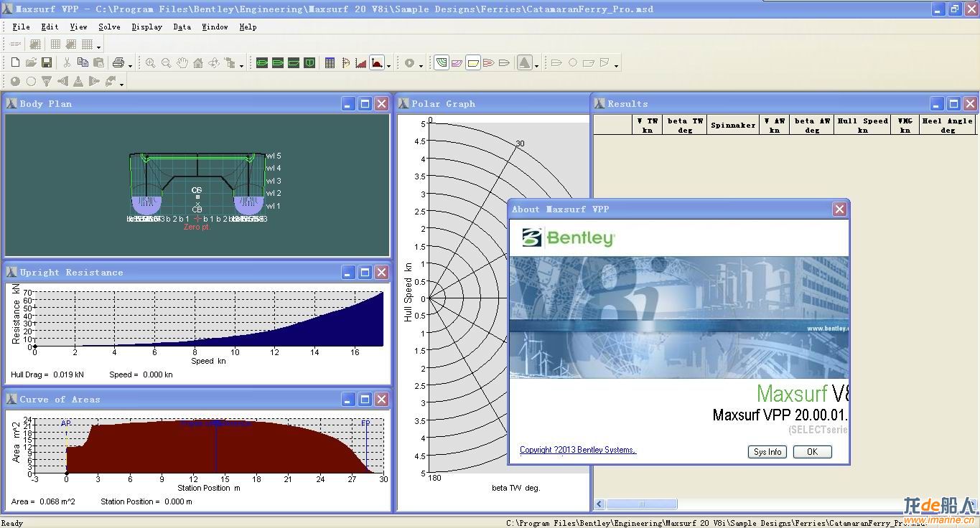Open the Display menu
980x528 pixels.
[x=147, y=27]
